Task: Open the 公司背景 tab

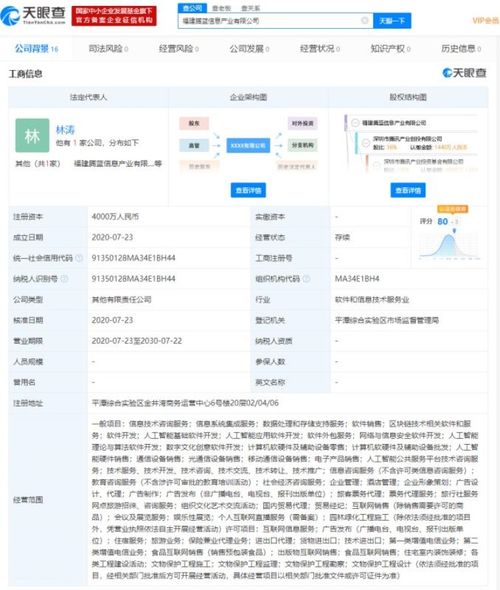Action: pyautogui.click(x=36, y=49)
